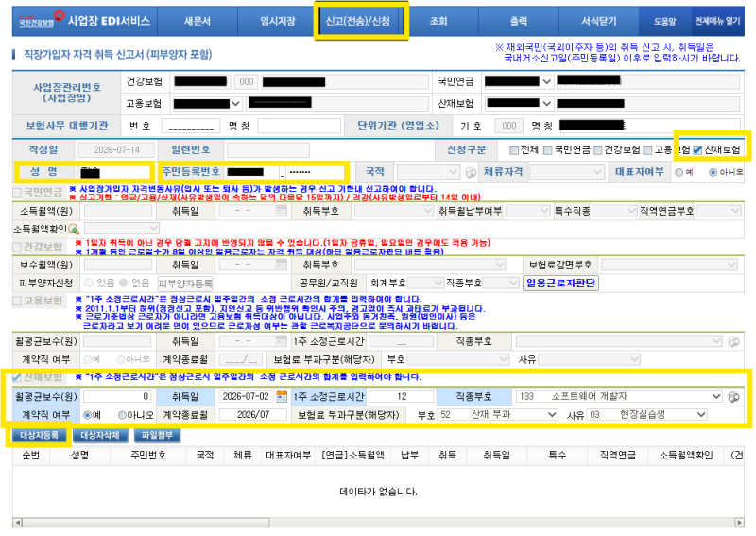Click the 취득일 field showing 2026-07-02
The width and height of the screenshot is (756, 536).
pos(247,397)
